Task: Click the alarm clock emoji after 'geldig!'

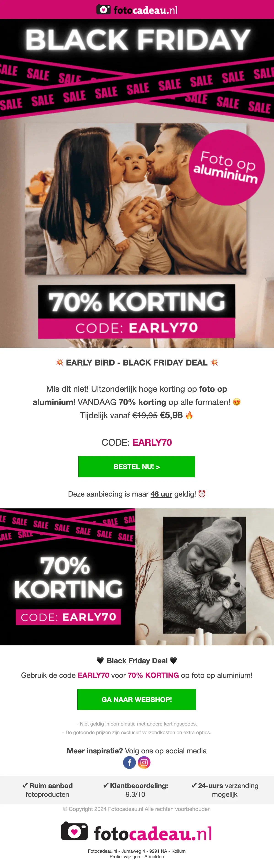Action: tap(202, 494)
